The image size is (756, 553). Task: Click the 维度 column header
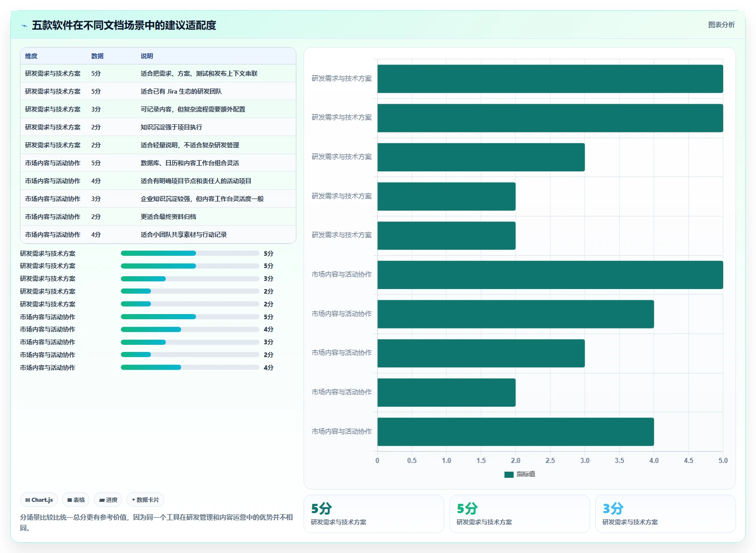pyautogui.click(x=31, y=56)
